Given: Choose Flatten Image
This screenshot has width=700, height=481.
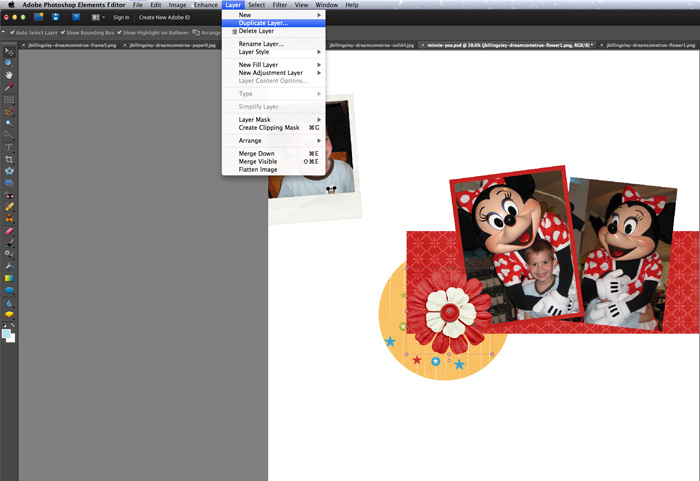Looking at the screenshot, I should 274,170.
